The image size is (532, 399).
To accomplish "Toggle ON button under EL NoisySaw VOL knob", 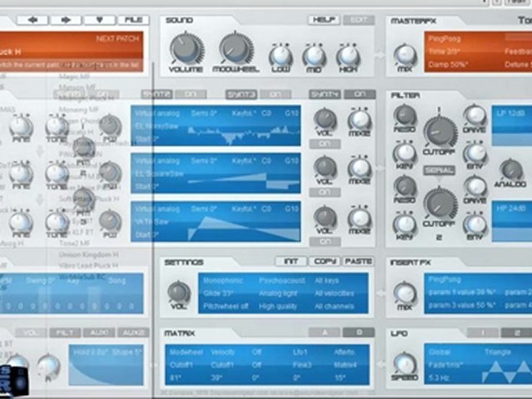I will pyautogui.click(x=325, y=144).
